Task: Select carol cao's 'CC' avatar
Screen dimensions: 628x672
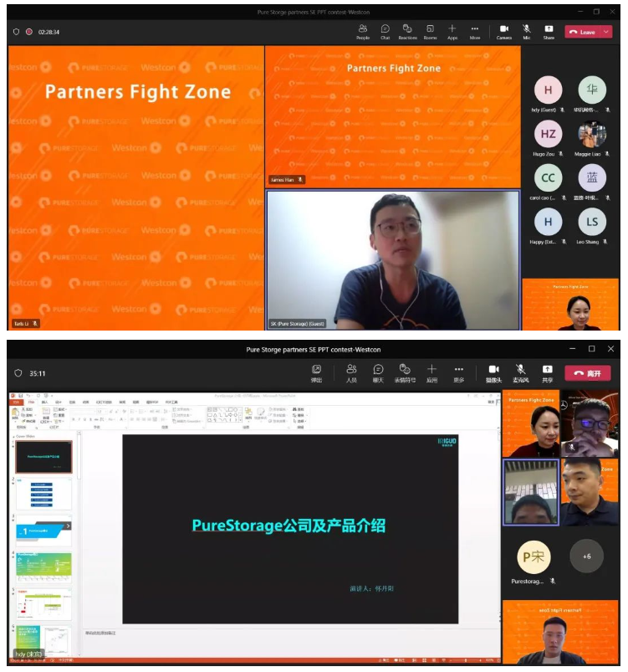Action: 548,178
